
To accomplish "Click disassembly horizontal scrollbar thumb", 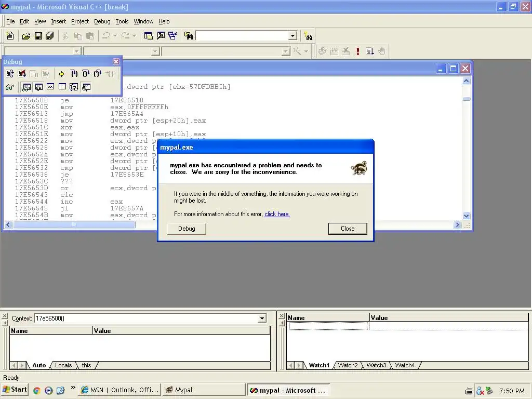I will 74,225.
